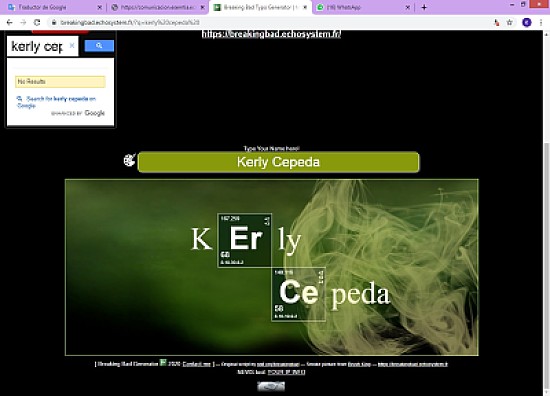Image resolution: width=550 pixels, height=396 pixels.
Task: Bookmark this page with the star icon
Action: [x=510, y=22]
